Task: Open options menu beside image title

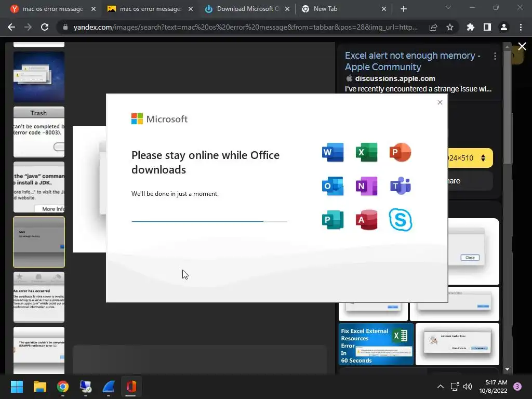Action: (x=495, y=56)
